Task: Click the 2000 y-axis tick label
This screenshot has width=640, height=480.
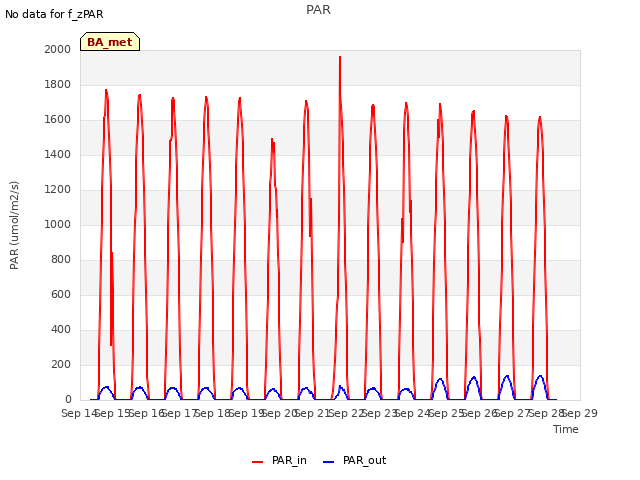Action: click(58, 49)
